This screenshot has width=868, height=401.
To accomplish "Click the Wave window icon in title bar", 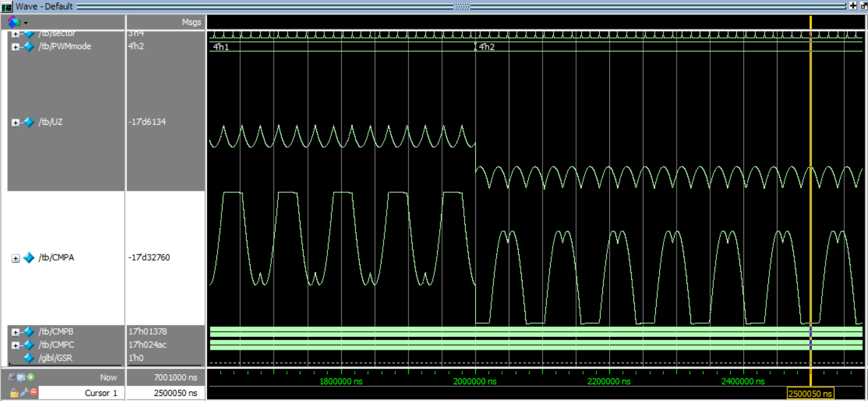I will pos(7,6).
